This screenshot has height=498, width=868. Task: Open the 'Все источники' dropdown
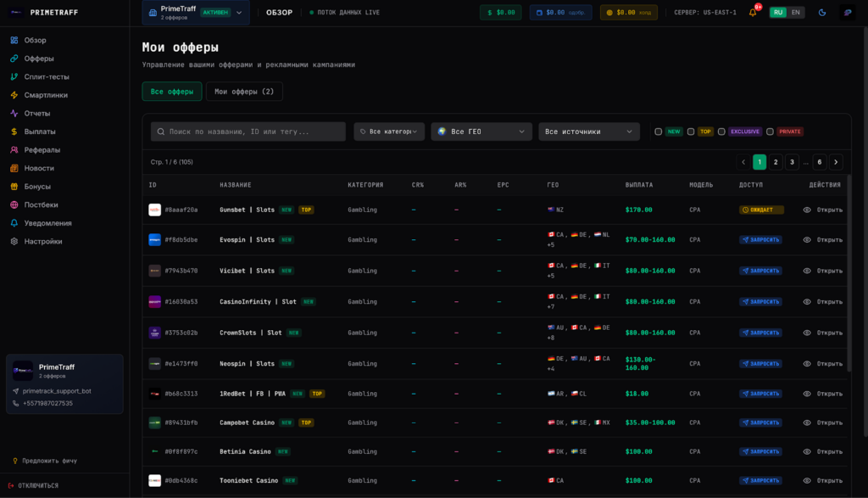pyautogui.click(x=589, y=131)
